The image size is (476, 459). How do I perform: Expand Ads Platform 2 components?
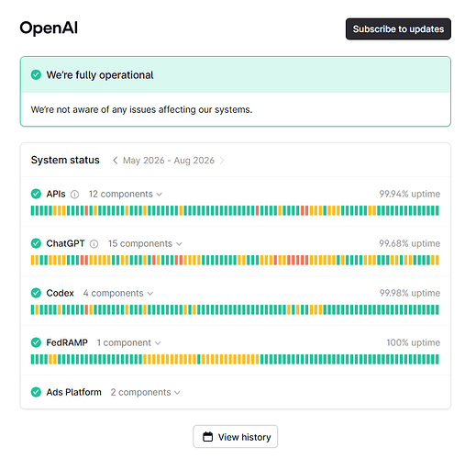pos(146,392)
